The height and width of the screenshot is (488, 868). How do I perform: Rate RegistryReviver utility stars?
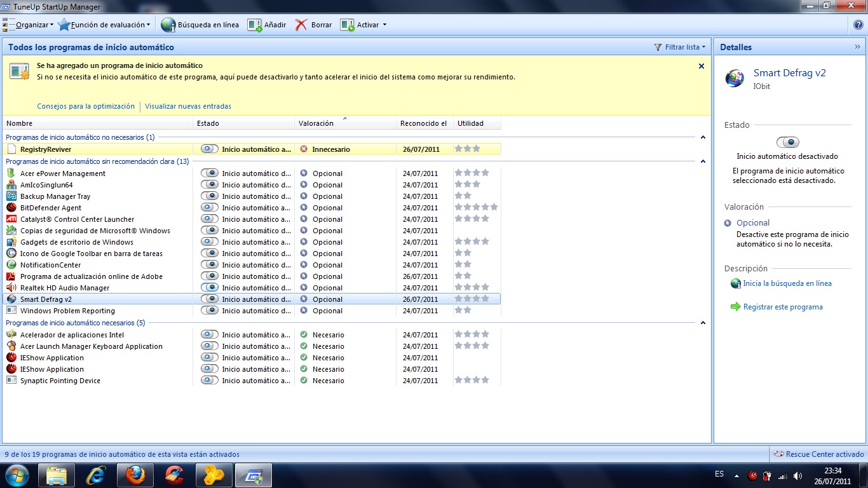coord(467,149)
